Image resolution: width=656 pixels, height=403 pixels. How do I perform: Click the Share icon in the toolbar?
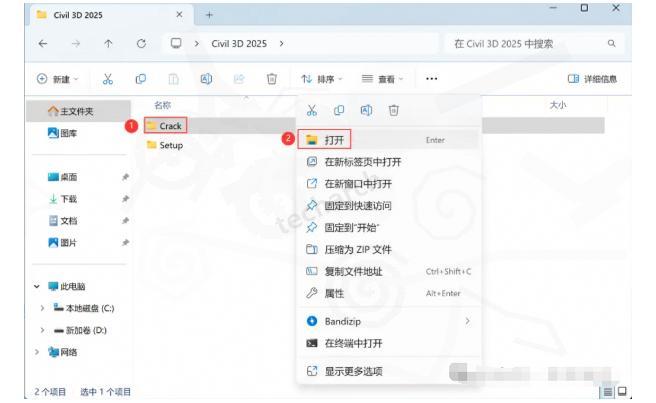click(x=239, y=79)
